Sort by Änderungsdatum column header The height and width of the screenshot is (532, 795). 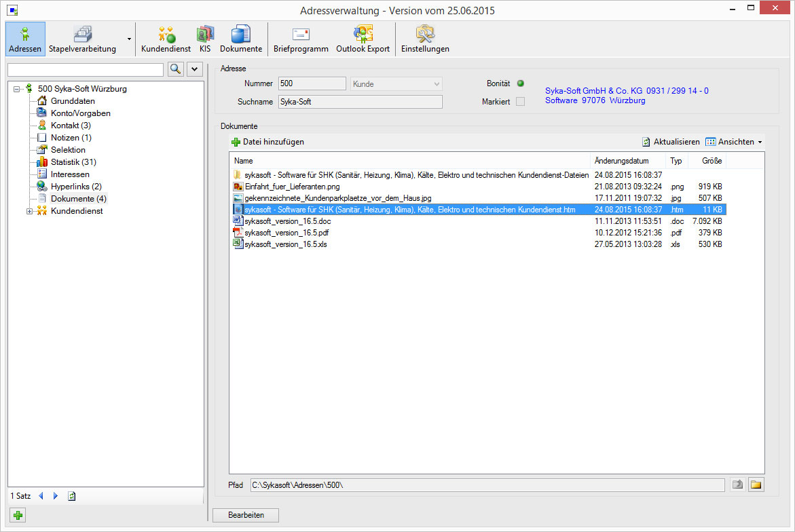coord(621,161)
